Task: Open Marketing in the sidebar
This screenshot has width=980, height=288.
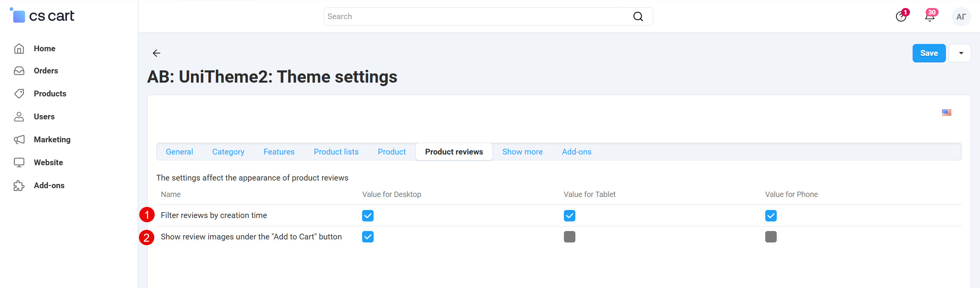Action: 52,140
